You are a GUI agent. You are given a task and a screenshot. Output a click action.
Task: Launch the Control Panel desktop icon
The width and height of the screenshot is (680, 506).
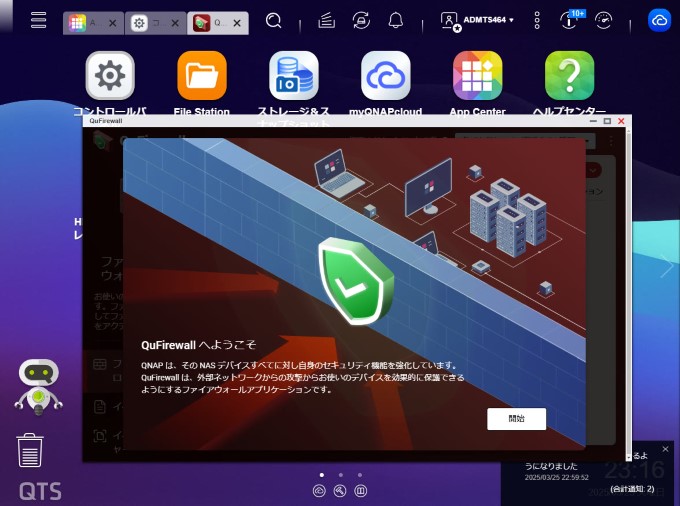pyautogui.click(x=110, y=75)
